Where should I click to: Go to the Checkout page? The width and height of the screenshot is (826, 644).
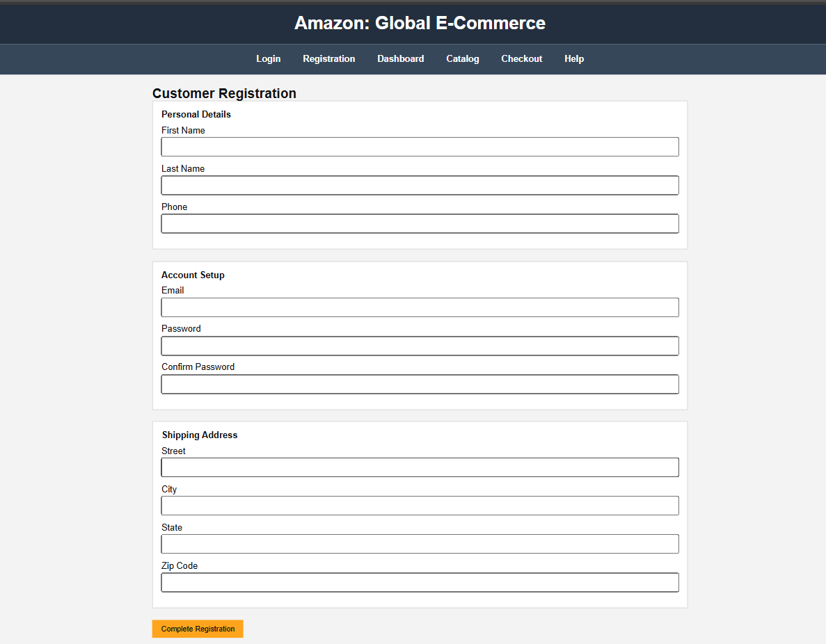click(x=521, y=58)
